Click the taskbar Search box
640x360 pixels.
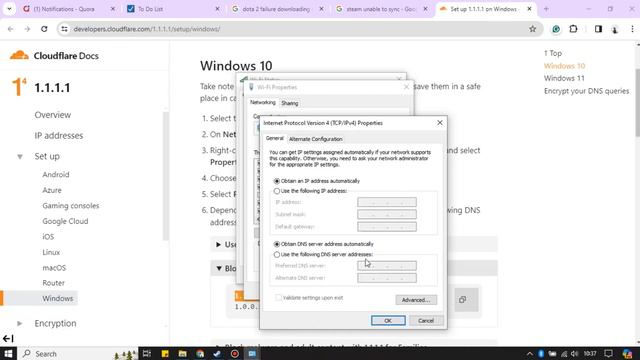[78, 353]
